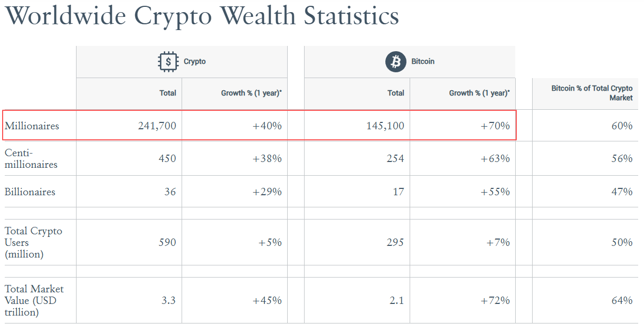This screenshot has width=644, height=324.
Task: Click the Total Market Value row label
Action: pyautogui.click(x=34, y=301)
